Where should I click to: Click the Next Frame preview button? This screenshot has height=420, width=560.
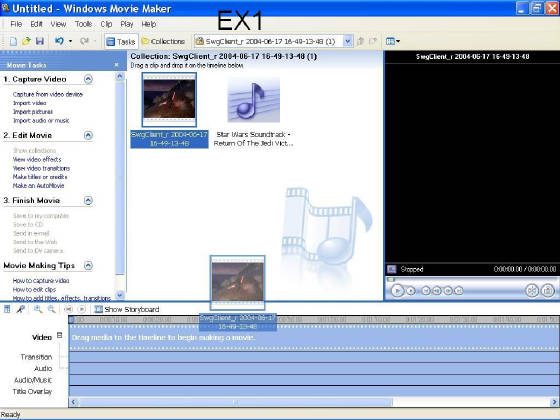coord(448,291)
